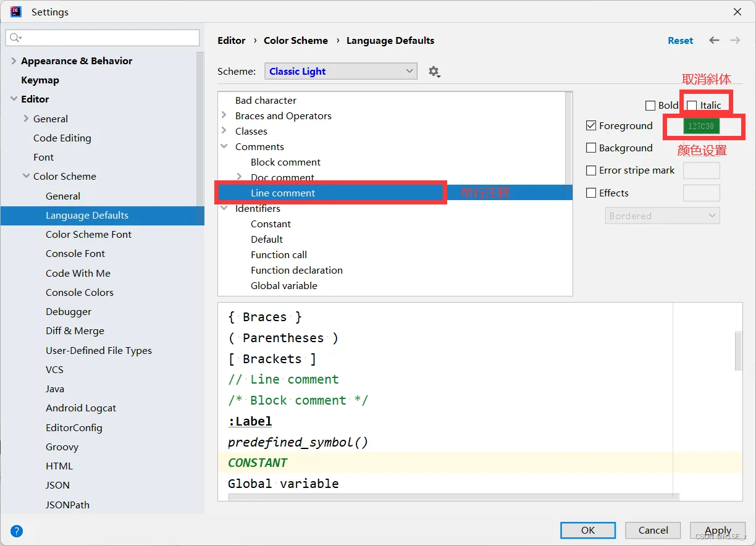
Task: Toggle the Italic checkbox
Action: 692,106
